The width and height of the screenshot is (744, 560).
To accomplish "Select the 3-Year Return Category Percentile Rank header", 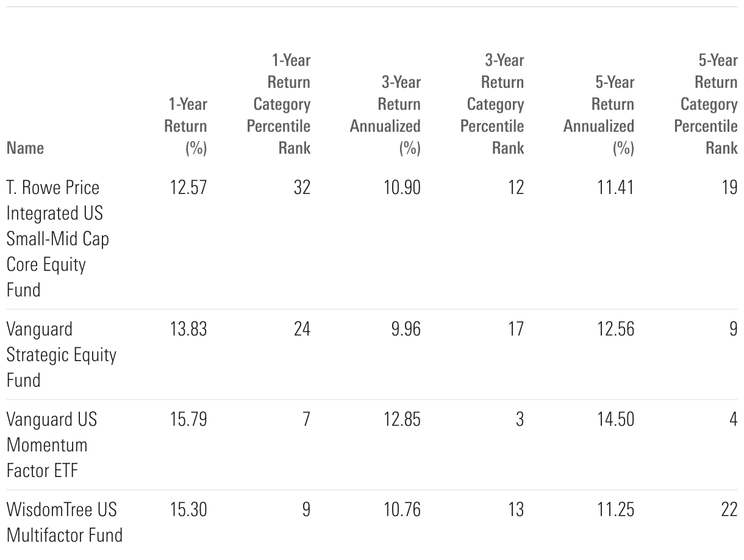I will [x=492, y=104].
